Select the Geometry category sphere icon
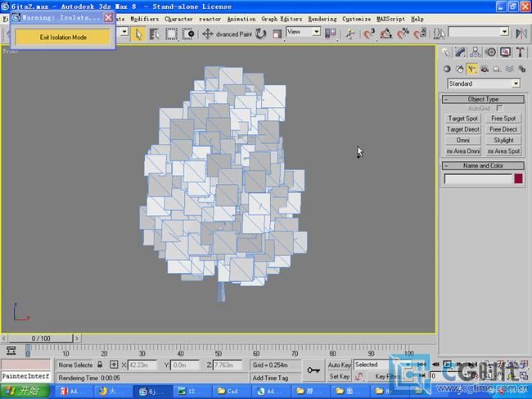The height and width of the screenshot is (399, 532). click(447, 69)
